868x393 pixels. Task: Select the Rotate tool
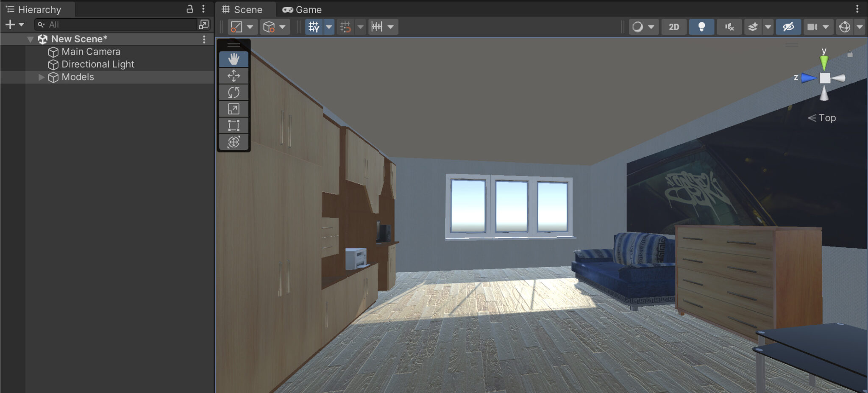[233, 92]
